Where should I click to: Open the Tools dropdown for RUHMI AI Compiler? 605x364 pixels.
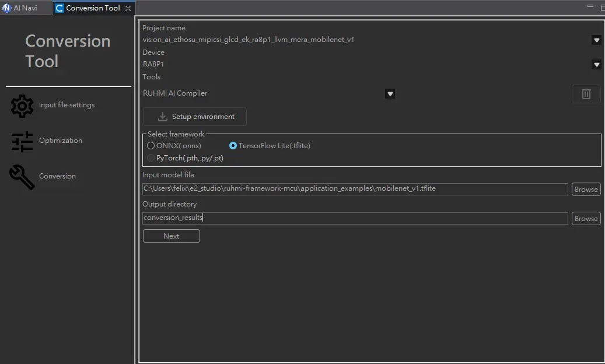(x=390, y=94)
